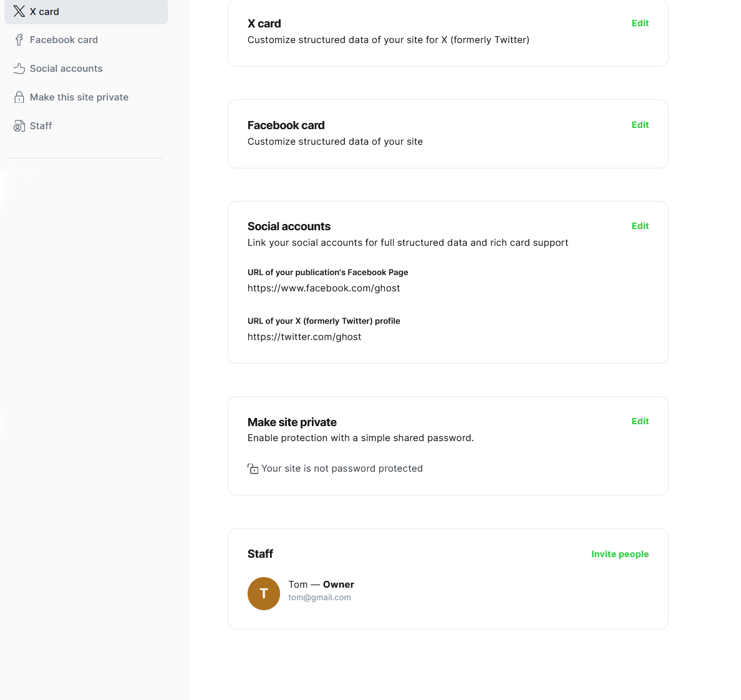The height and width of the screenshot is (700, 741).
Task: Edit the Make site private setting
Action: 640,421
